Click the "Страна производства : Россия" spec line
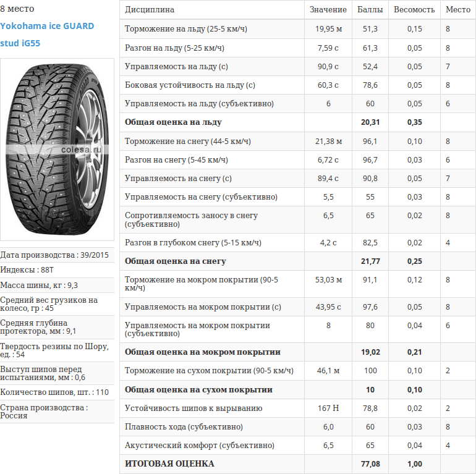Image resolution: width=476 pixels, height=474 pixels. coord(44,412)
